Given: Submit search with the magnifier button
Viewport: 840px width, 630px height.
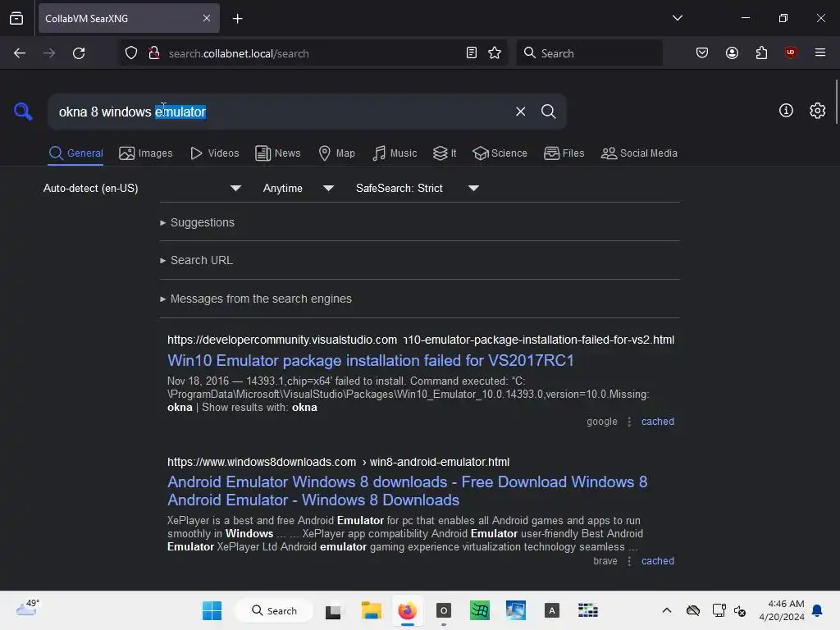Looking at the screenshot, I should 548,112.
